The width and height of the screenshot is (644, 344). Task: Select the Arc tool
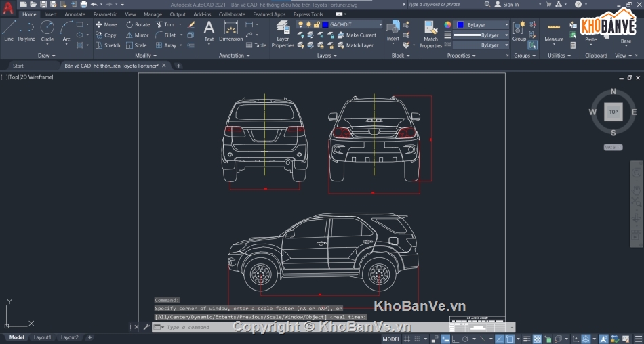[66, 31]
